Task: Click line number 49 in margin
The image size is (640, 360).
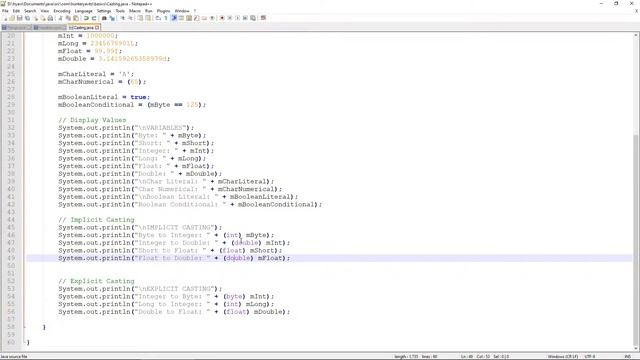Action: pos(11,258)
